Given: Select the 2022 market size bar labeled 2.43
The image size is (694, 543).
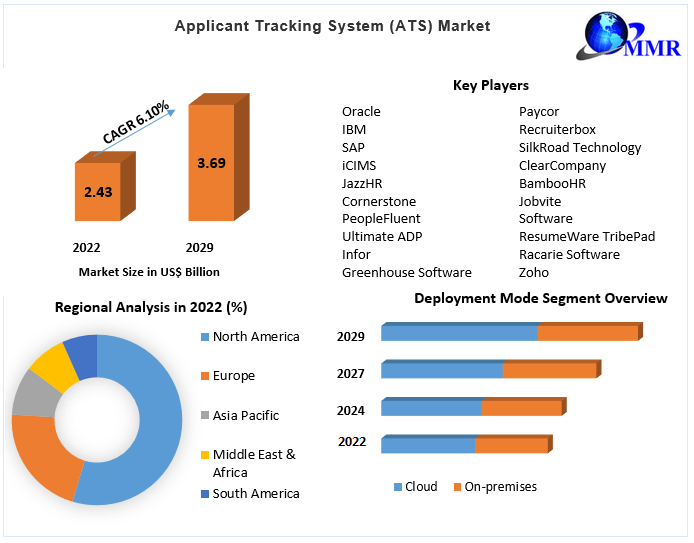Looking at the screenshot, I should (x=97, y=191).
